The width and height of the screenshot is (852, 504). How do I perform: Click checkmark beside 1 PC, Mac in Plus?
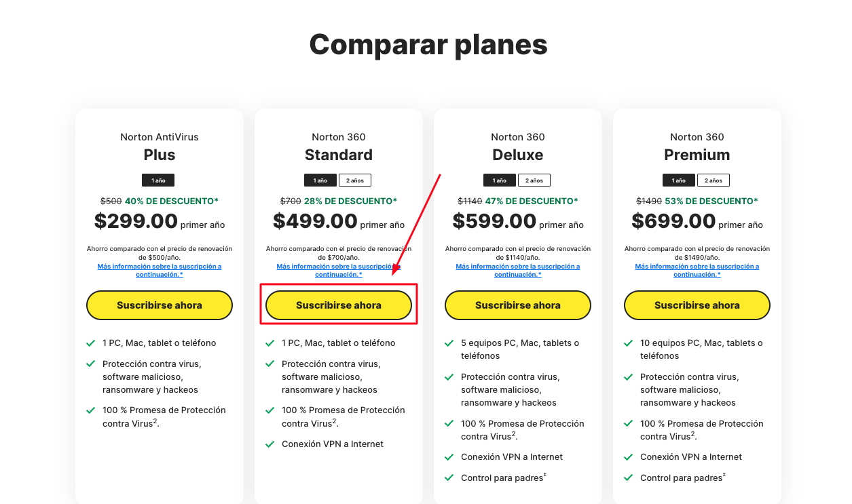click(x=90, y=343)
